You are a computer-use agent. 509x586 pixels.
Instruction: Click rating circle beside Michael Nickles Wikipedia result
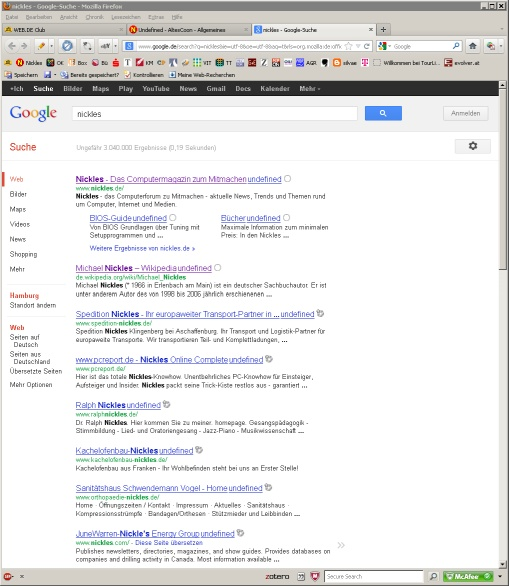[x=218, y=268]
